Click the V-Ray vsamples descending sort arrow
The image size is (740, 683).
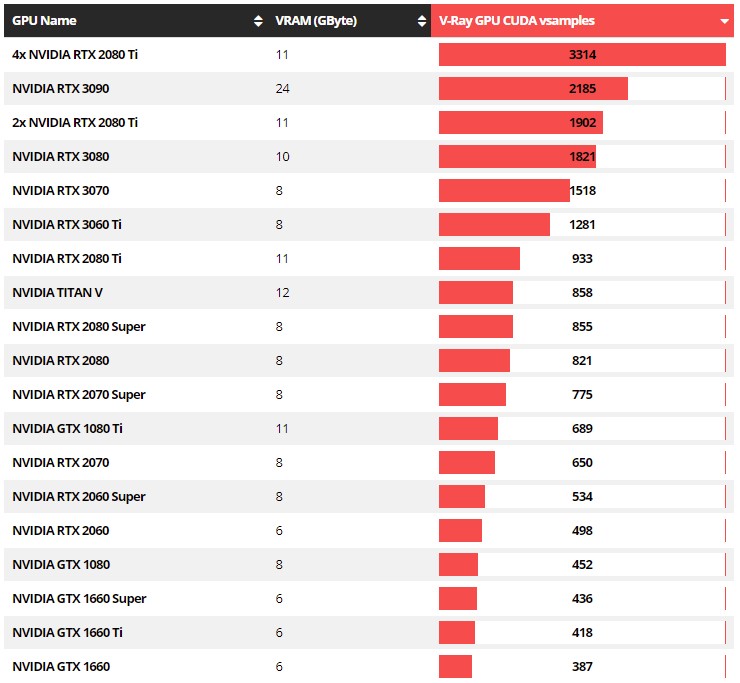(724, 20)
